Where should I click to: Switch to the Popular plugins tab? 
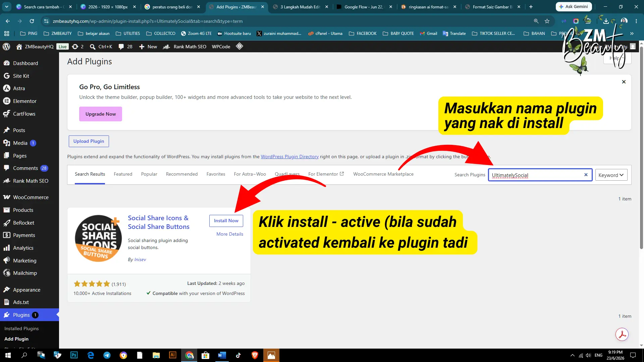click(149, 174)
